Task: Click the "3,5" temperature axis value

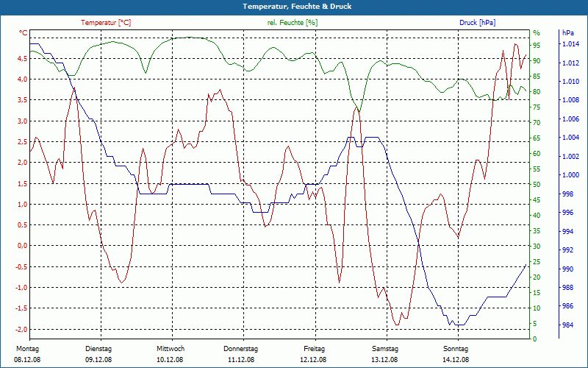Action: (x=23, y=100)
